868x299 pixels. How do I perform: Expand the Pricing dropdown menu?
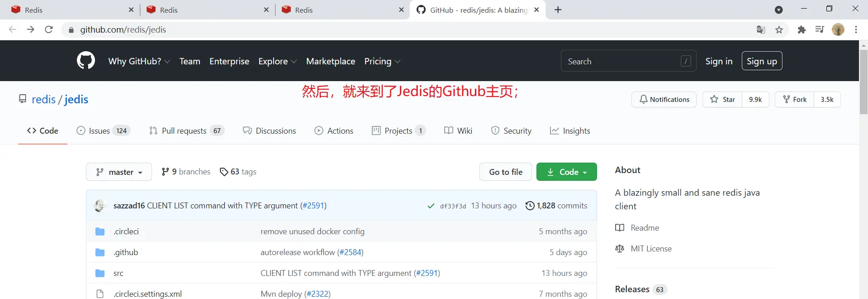382,61
